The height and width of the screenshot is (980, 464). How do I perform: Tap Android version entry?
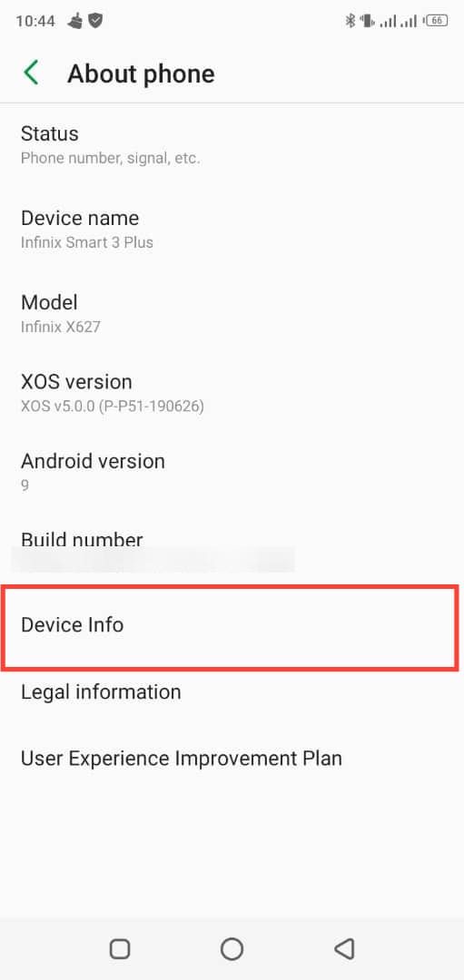pyautogui.click(x=232, y=473)
